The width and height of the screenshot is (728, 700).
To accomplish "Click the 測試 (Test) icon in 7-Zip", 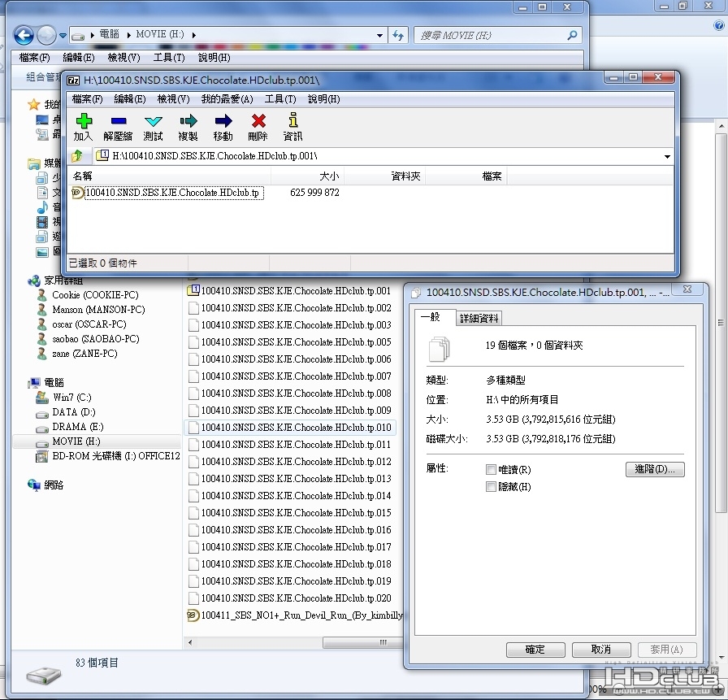I will click(x=154, y=121).
